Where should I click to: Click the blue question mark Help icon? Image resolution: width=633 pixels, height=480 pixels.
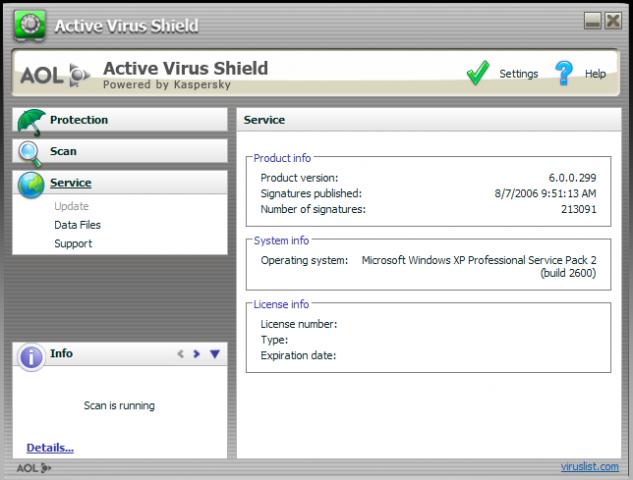pyautogui.click(x=564, y=73)
